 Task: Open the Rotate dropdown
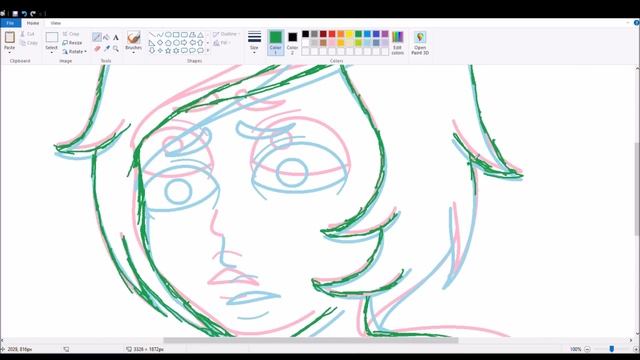click(74, 51)
